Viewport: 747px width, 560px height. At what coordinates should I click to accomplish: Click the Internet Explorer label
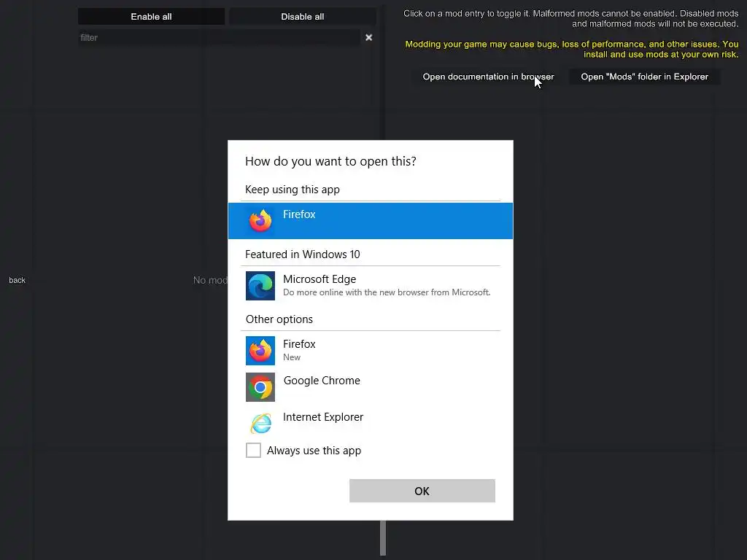[323, 417]
